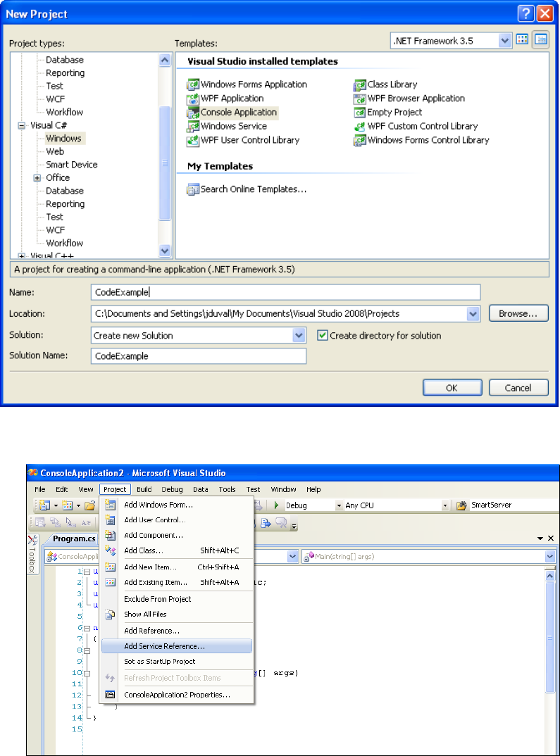Open the Tools menu
Screen dimensions: 560x756
pyautogui.click(x=228, y=489)
